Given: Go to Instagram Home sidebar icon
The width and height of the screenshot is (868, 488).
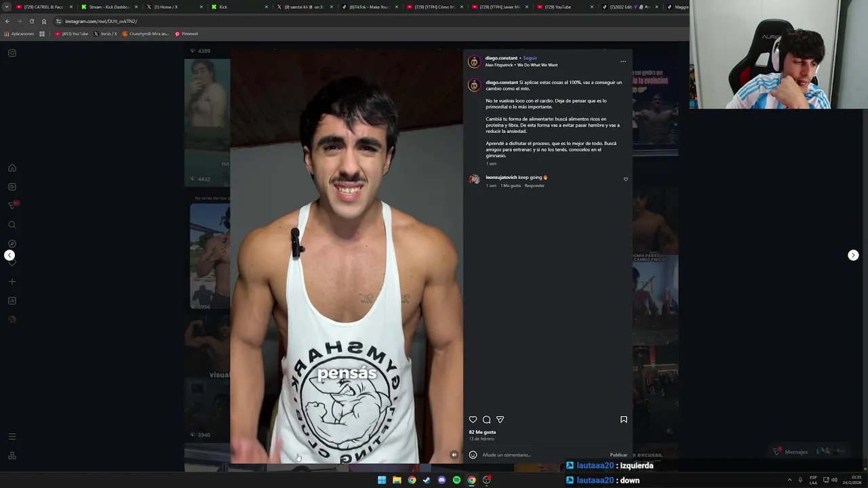Looking at the screenshot, I should [x=12, y=168].
